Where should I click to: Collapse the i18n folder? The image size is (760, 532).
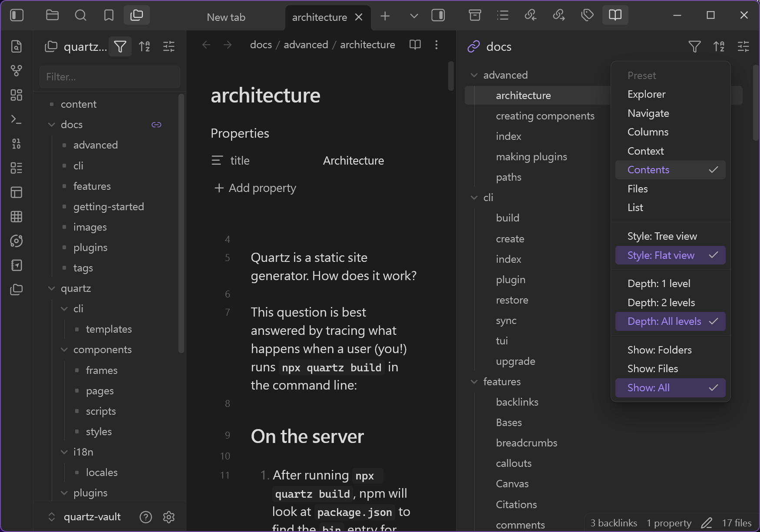coord(64,452)
